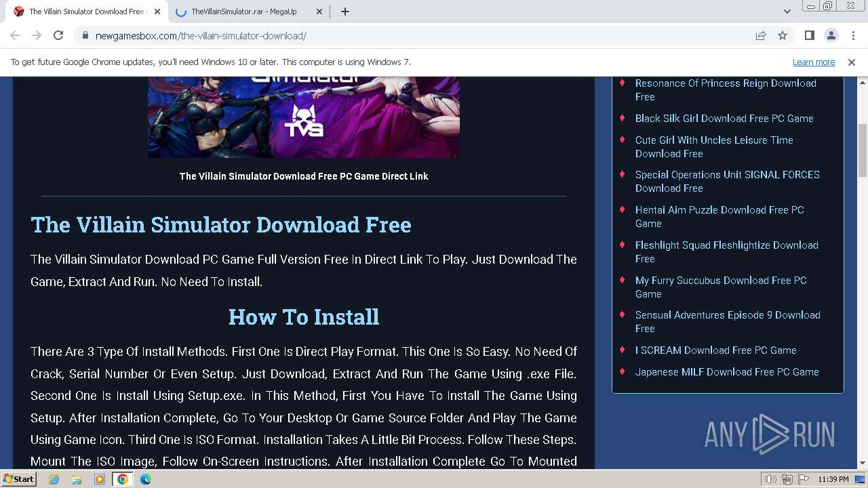Image resolution: width=868 pixels, height=488 pixels.
Task: Click the network tray icon
Action: [x=787, y=479]
